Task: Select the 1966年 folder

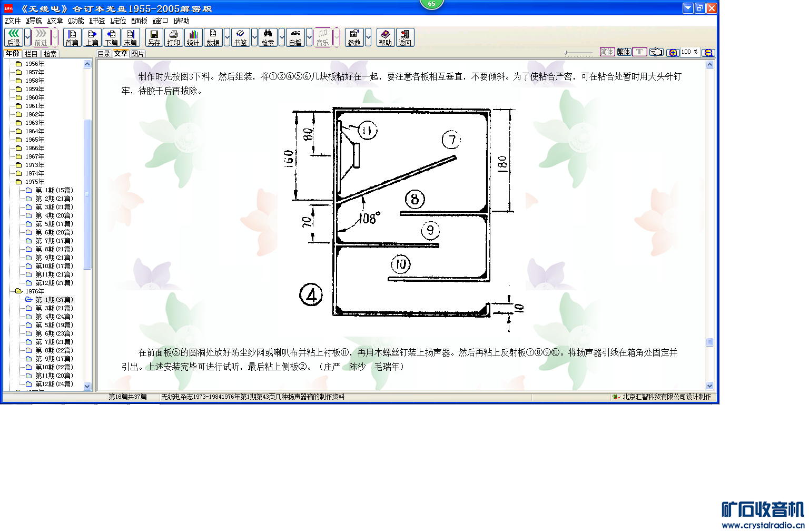Action: (x=30, y=148)
